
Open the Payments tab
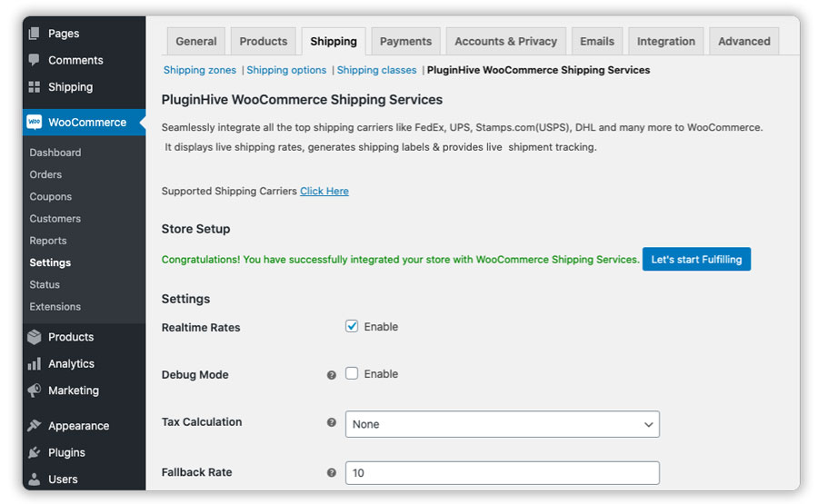pos(406,41)
